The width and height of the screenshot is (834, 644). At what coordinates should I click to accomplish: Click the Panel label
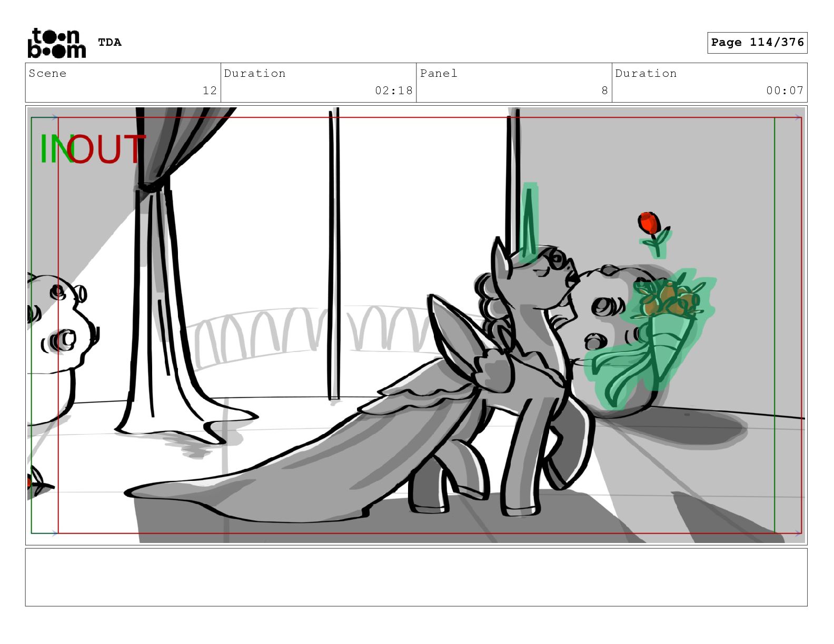(x=439, y=73)
